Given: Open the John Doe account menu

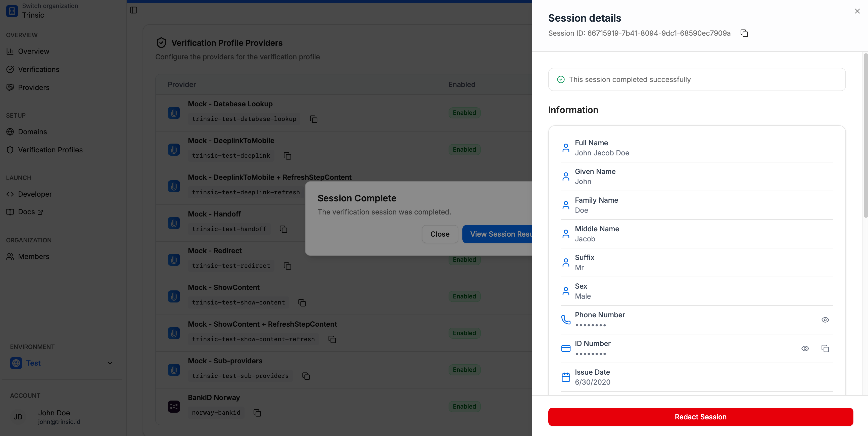Looking at the screenshot, I should 54,417.
